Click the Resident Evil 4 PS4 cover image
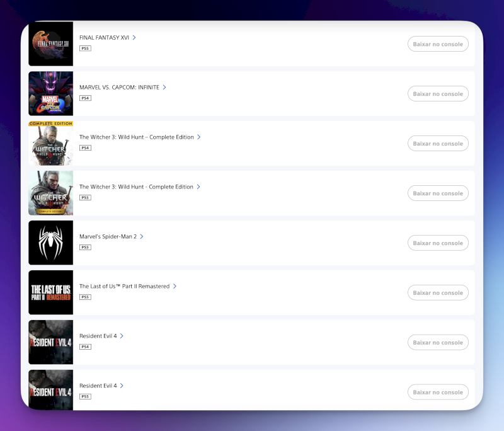504x431 pixels. tap(51, 342)
